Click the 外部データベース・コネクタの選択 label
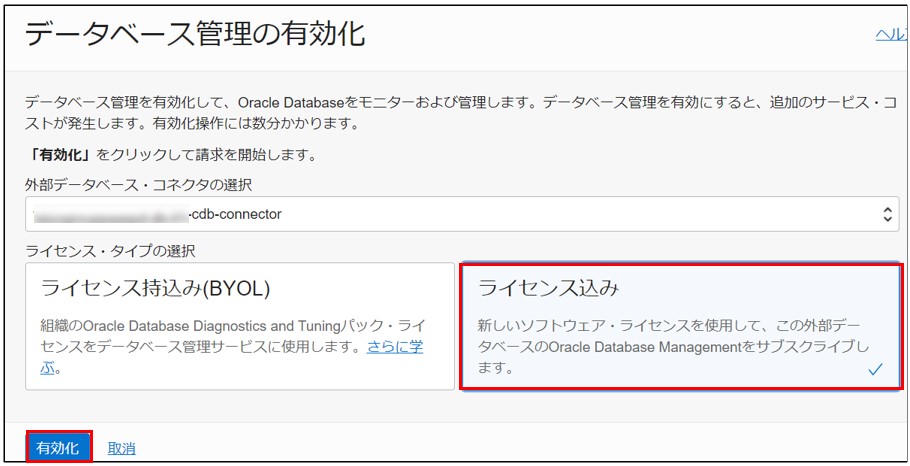Screen dimensions: 910x466 coord(138,185)
